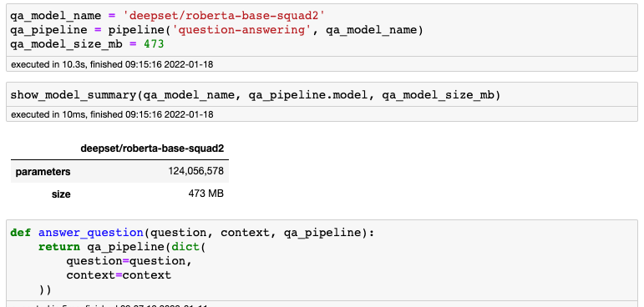The image size is (644, 307).
Task: Click the deepset/roberta-base-squad2 table column header
Action: (152, 148)
